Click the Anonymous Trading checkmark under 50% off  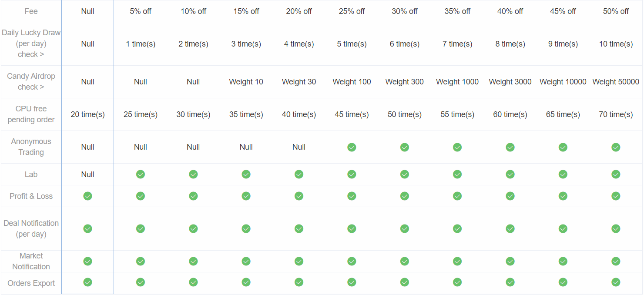coord(616,147)
